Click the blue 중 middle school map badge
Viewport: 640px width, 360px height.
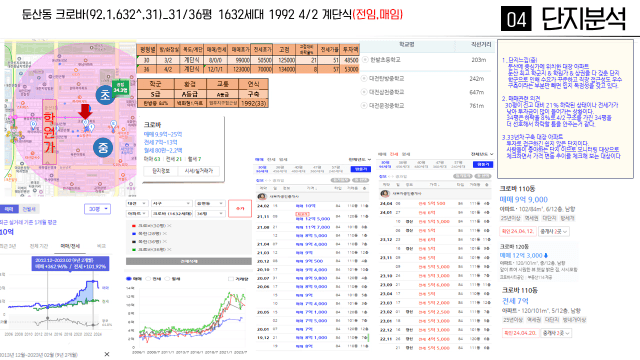[x=103, y=147]
